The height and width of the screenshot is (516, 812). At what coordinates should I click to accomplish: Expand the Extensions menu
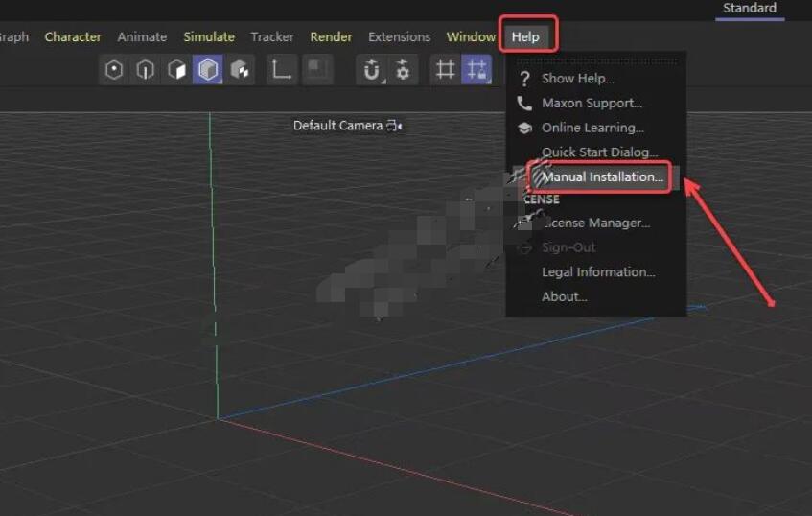(399, 36)
